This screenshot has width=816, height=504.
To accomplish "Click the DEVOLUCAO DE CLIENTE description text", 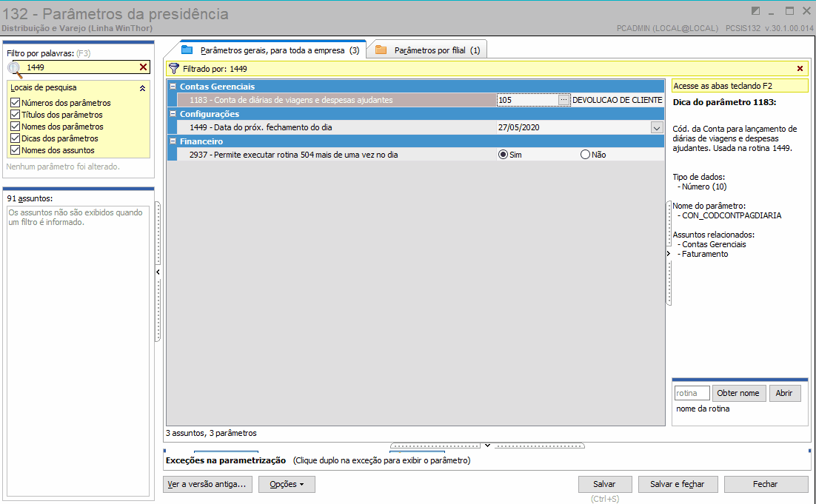I will tap(618, 100).
